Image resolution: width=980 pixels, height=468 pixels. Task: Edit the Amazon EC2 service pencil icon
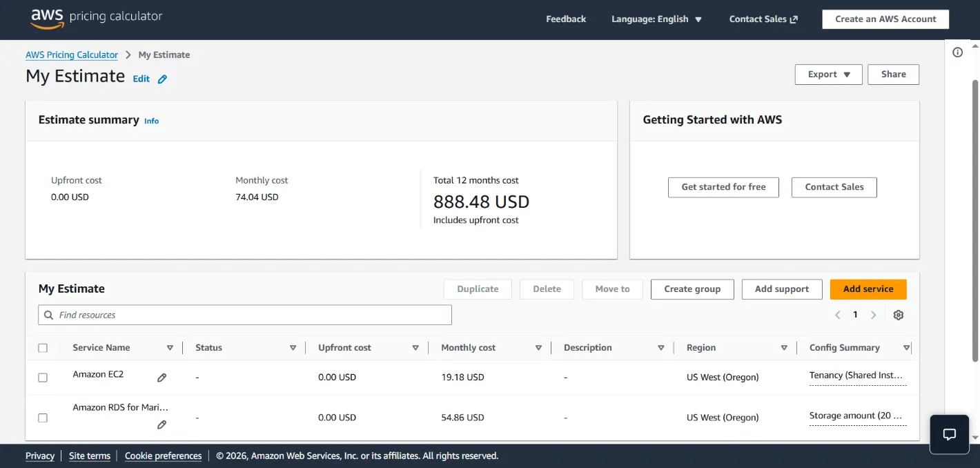[161, 378]
